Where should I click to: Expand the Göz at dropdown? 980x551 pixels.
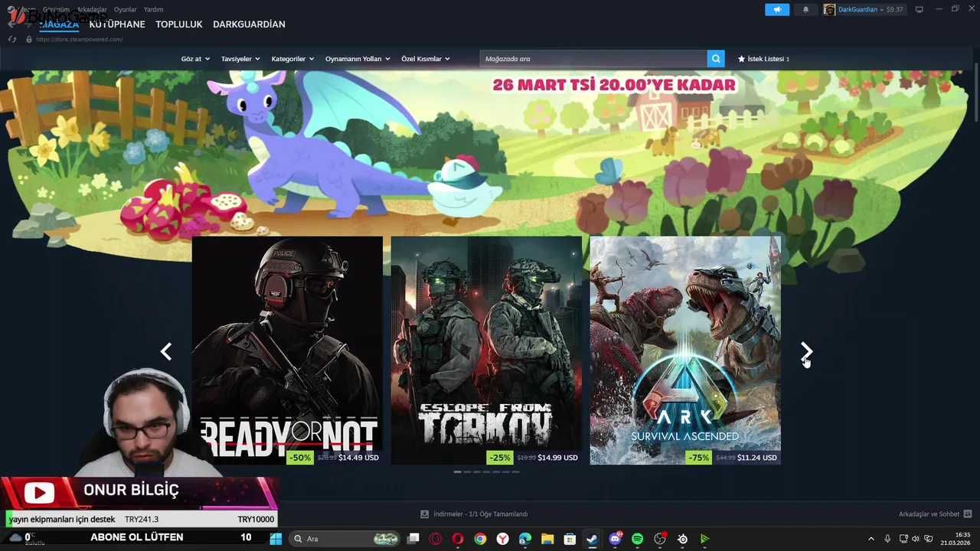(195, 59)
